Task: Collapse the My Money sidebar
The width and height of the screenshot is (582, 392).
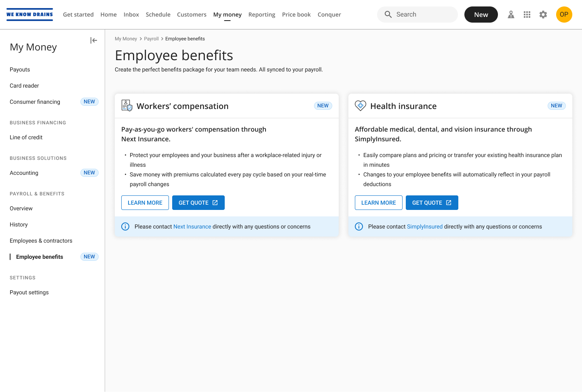Action: click(94, 40)
